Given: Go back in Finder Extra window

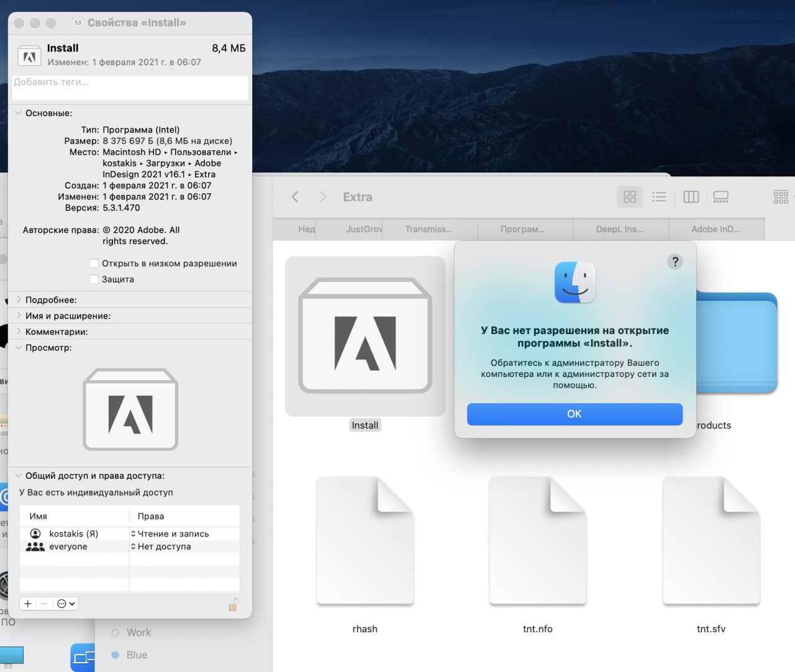Looking at the screenshot, I should pos(295,197).
